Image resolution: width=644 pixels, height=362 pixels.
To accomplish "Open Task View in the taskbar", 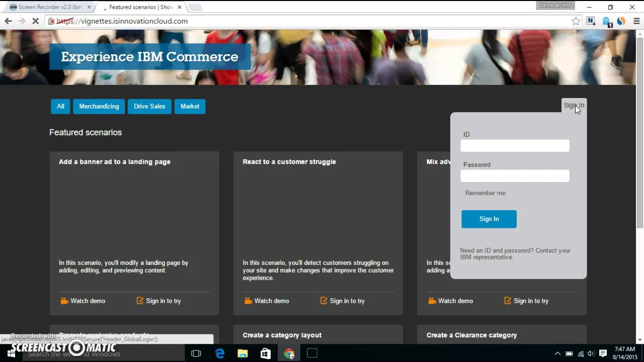I will pyautogui.click(x=196, y=353).
